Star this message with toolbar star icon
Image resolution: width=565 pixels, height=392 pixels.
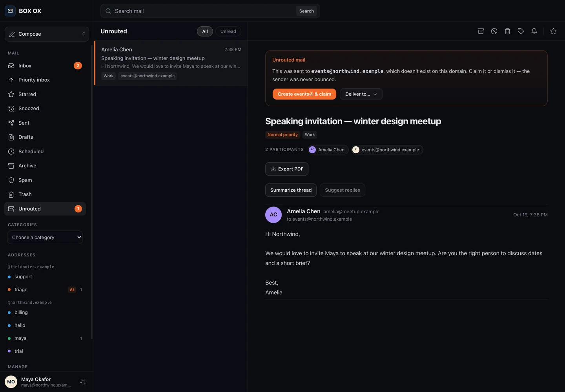pos(553,31)
